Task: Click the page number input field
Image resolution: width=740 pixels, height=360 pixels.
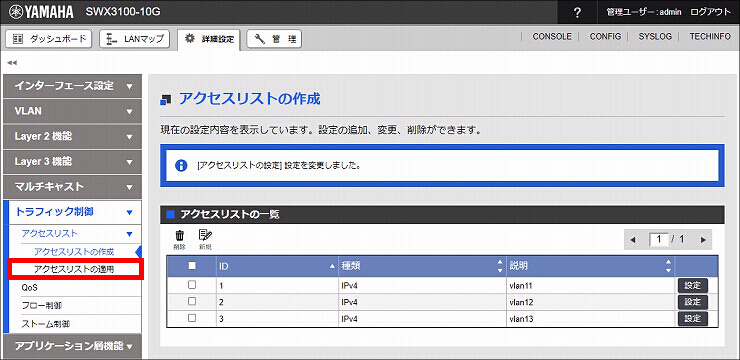Action: click(x=659, y=240)
